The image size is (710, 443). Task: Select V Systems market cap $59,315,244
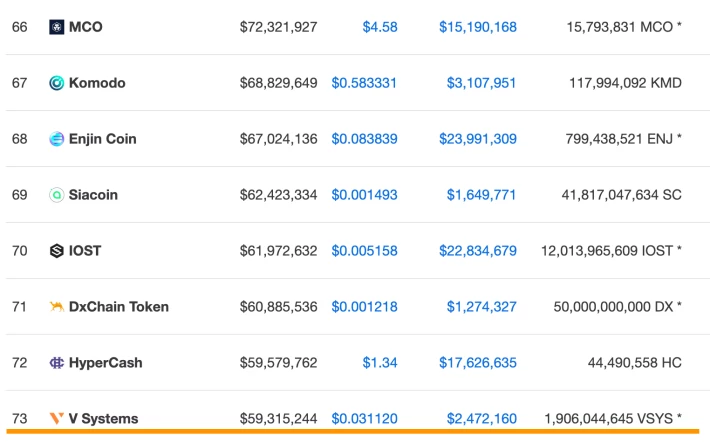[278, 419]
